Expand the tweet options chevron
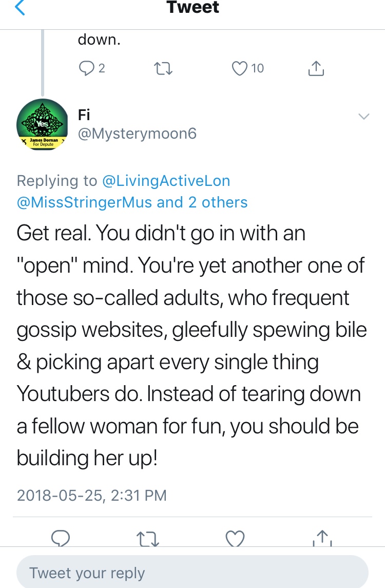The height and width of the screenshot is (588, 385). click(x=363, y=117)
